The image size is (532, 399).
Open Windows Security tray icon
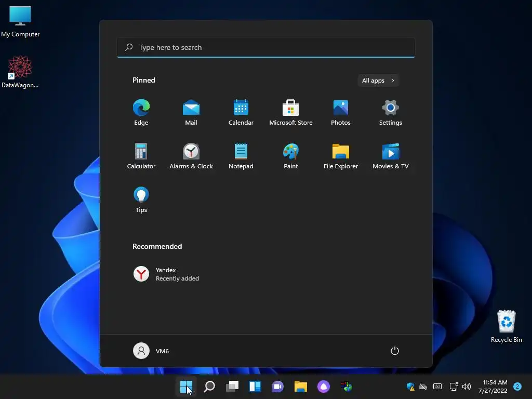pyautogui.click(x=410, y=387)
